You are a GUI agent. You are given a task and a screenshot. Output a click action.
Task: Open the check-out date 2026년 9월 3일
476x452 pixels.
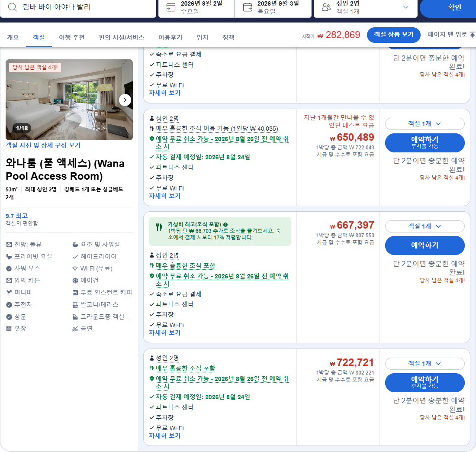pyautogui.click(x=273, y=7)
